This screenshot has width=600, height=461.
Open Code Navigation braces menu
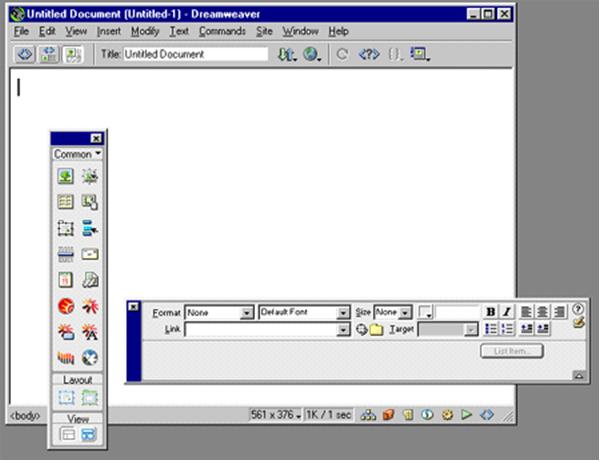[x=395, y=54]
